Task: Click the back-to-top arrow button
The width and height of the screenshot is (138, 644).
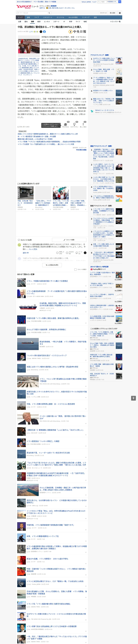Action: pyautogui.click(x=133, y=398)
